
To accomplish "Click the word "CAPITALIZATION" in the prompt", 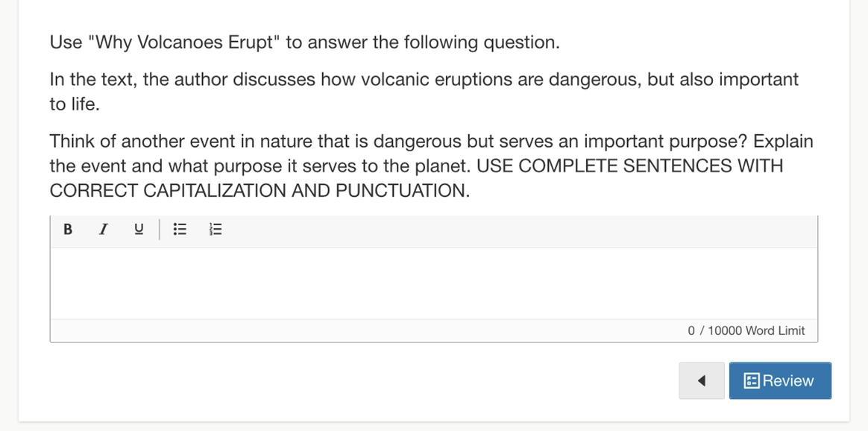I will [x=215, y=191].
